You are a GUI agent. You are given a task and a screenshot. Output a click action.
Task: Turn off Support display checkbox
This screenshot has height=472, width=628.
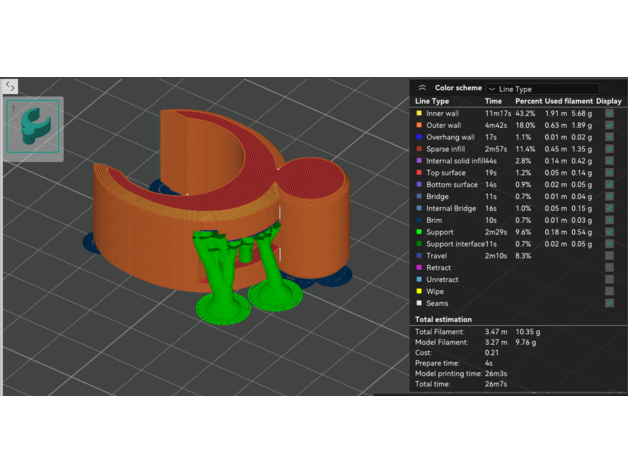(609, 232)
